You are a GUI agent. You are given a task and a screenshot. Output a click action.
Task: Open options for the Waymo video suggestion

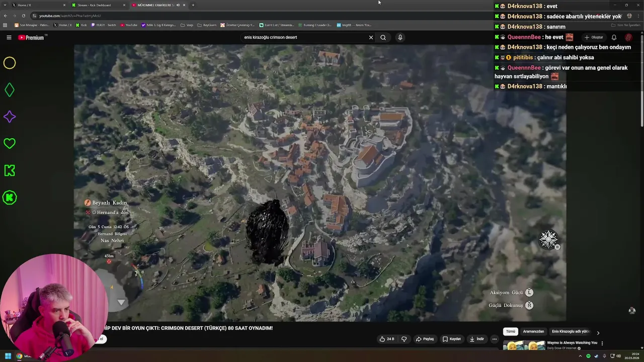tap(602, 343)
